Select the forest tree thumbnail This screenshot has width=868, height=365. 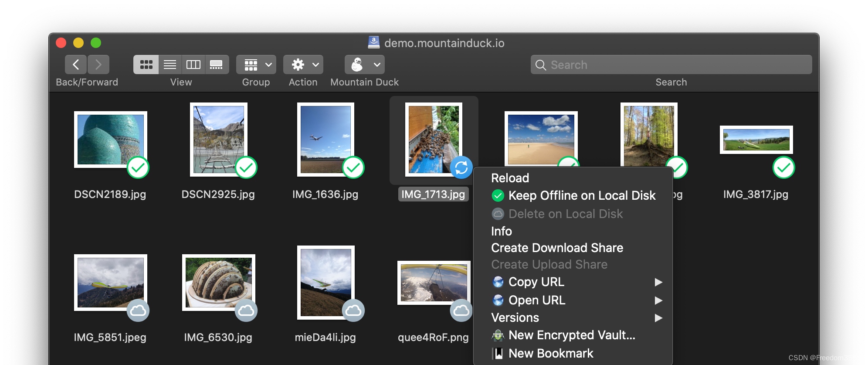tap(649, 135)
